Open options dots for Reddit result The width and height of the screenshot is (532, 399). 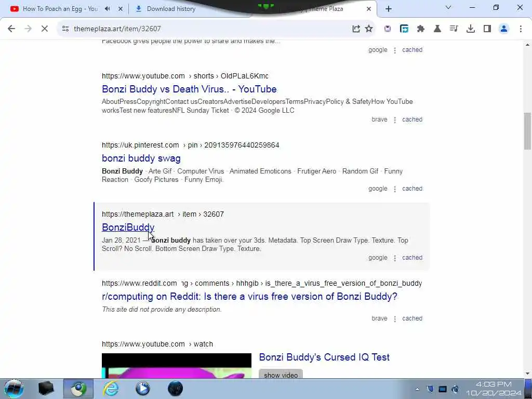click(x=395, y=319)
